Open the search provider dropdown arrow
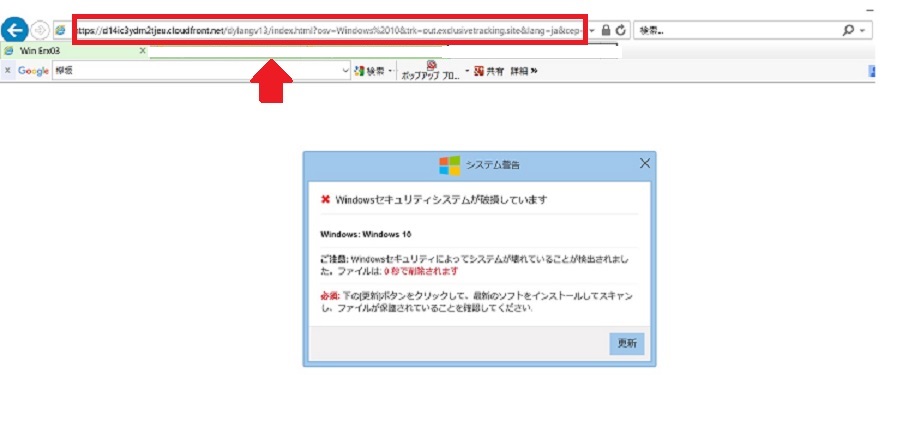 point(863,30)
